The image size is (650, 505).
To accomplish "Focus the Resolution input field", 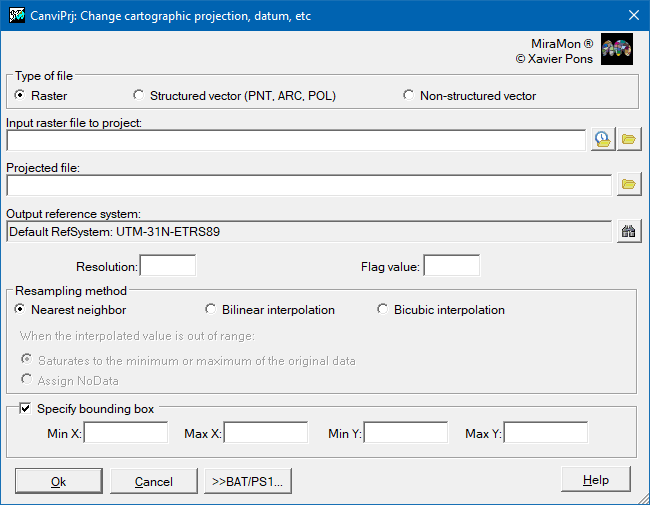I will pos(168,265).
